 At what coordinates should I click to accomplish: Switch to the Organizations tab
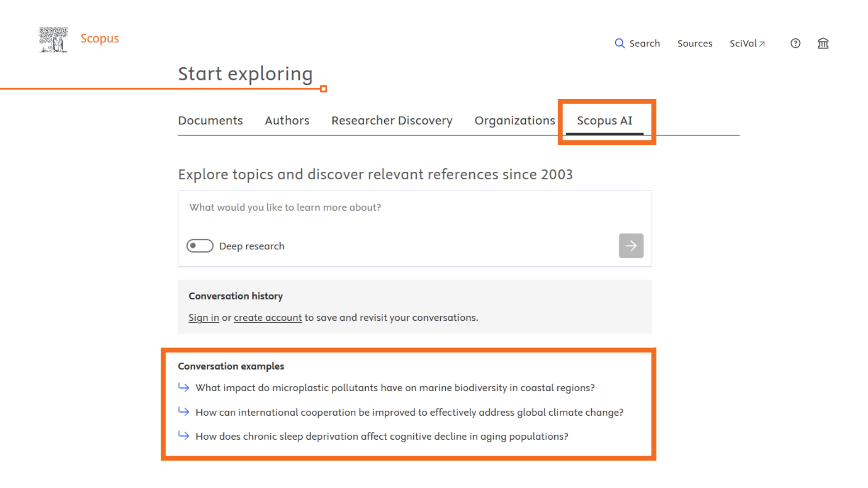point(514,121)
